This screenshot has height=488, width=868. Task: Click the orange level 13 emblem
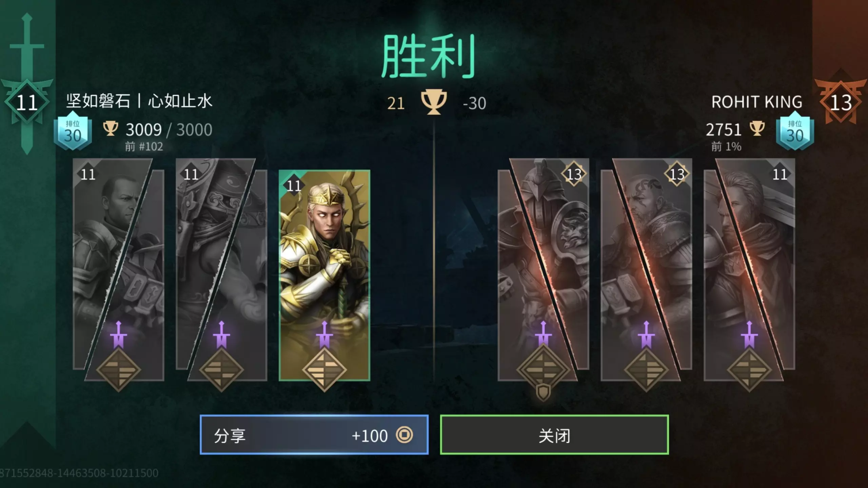(x=841, y=102)
